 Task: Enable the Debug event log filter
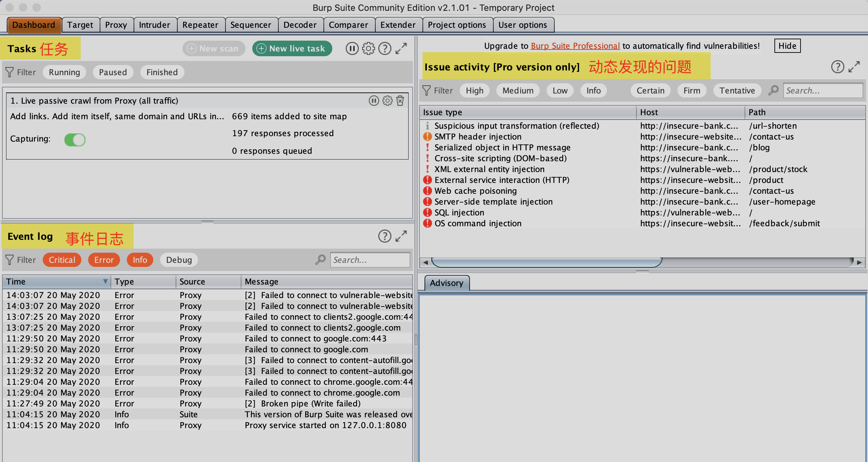click(179, 260)
